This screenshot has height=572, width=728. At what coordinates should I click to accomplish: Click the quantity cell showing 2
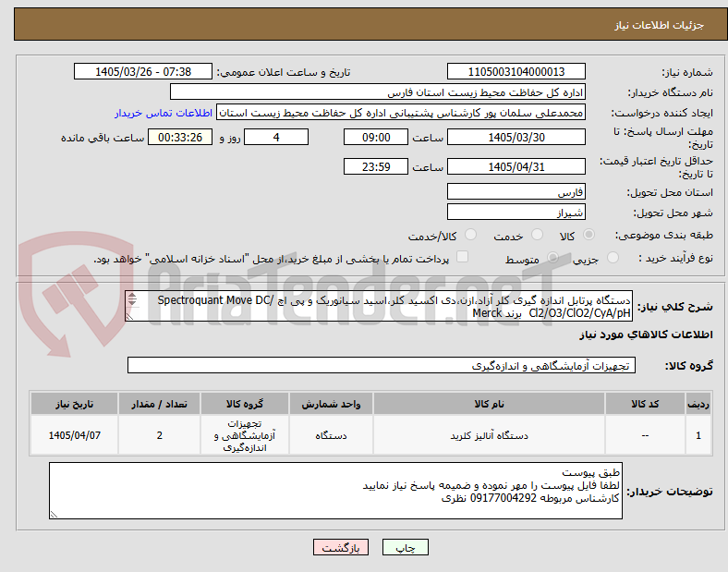coord(159,435)
